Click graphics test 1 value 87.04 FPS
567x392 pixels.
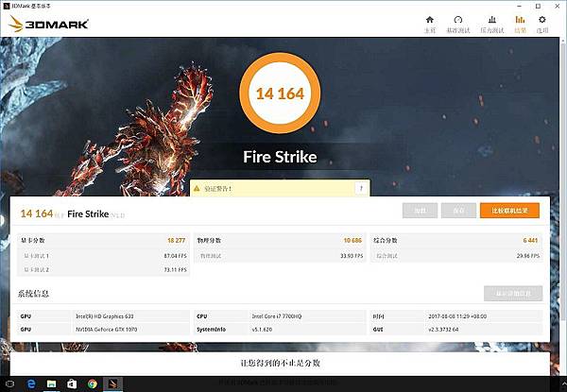(176, 256)
